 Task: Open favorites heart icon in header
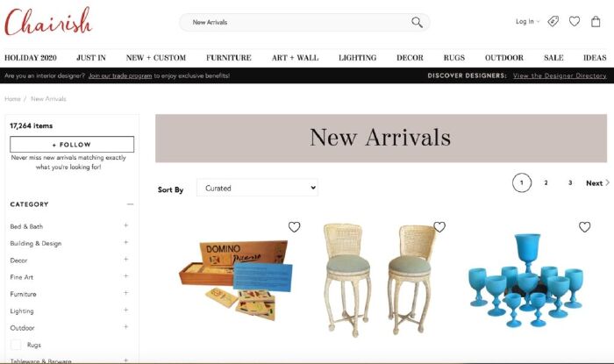point(575,21)
